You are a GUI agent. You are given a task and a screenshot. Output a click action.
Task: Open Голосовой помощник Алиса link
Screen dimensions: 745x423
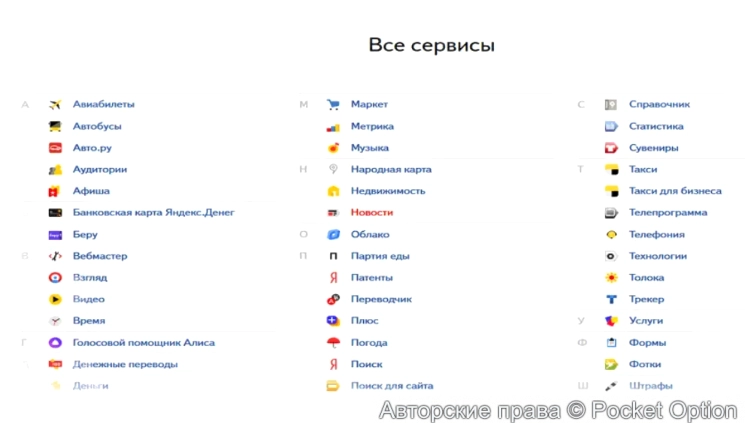[143, 342]
